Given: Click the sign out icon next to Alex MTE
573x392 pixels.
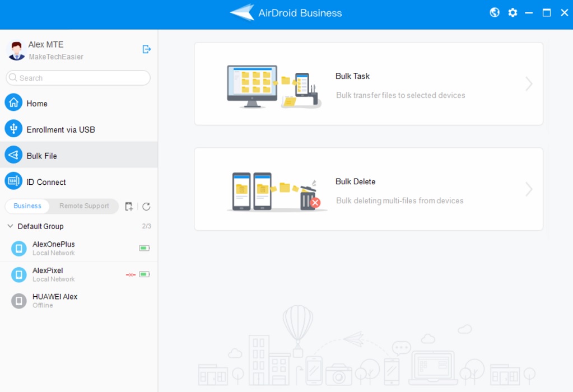Looking at the screenshot, I should pos(146,49).
